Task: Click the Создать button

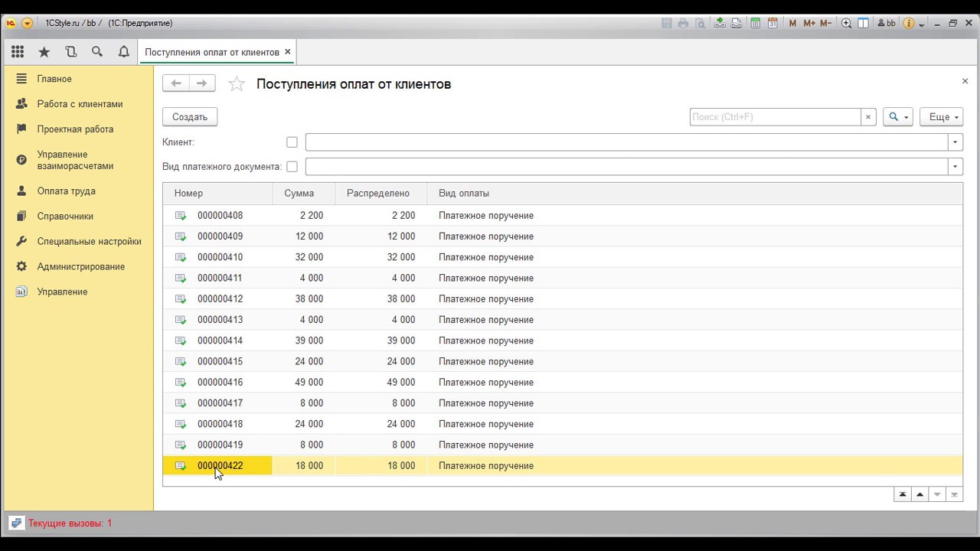Action: tap(190, 117)
